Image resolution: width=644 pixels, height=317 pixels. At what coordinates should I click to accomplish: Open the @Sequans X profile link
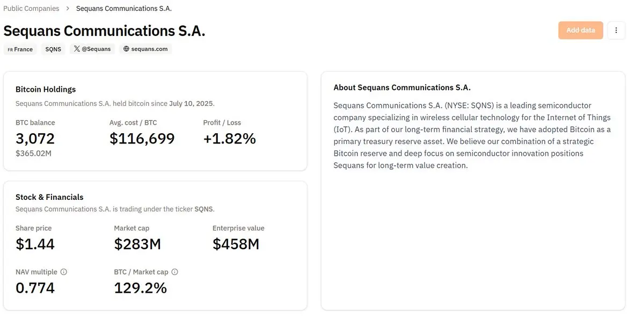(92, 49)
